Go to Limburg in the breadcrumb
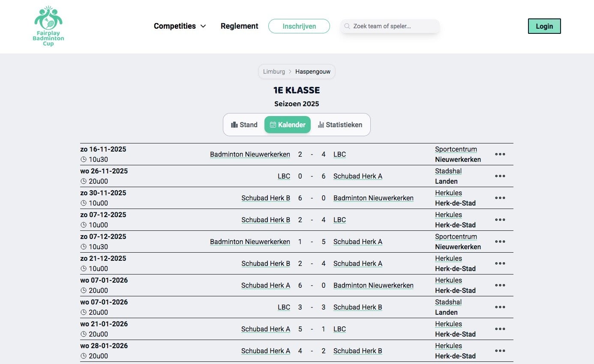This screenshot has height=364, width=594. (274, 72)
